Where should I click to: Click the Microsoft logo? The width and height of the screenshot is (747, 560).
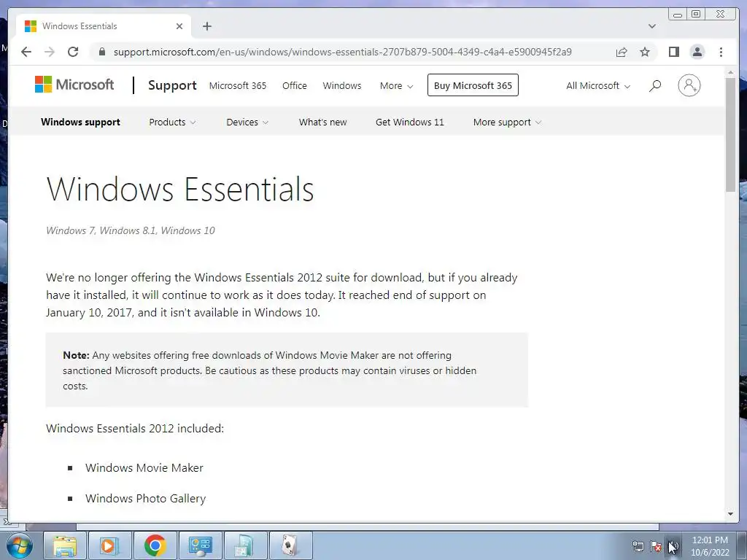(x=74, y=85)
